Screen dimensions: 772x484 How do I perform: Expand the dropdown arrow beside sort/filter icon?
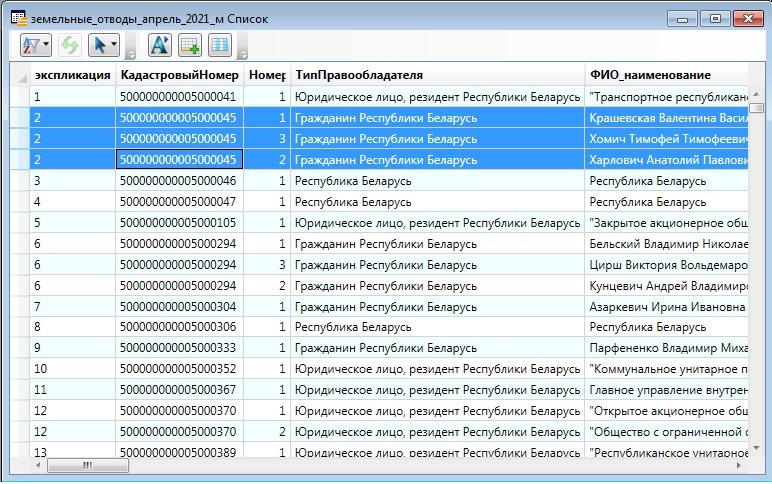tap(46, 45)
